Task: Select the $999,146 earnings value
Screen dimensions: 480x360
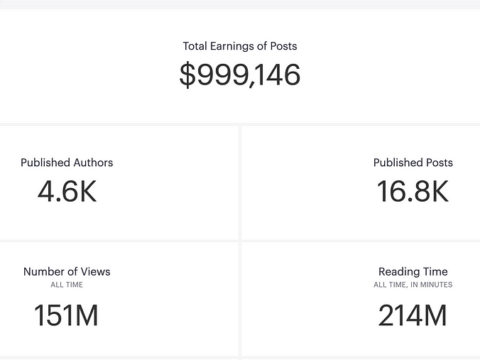Action: pos(240,75)
